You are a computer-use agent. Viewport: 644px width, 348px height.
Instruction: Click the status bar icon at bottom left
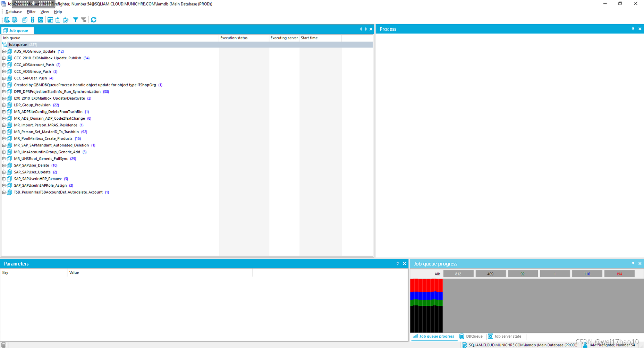(4, 345)
